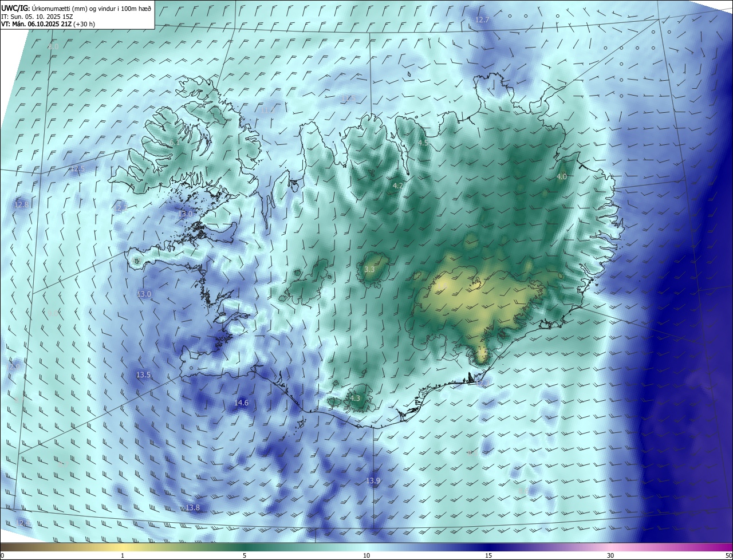Click the 15 tick on the color scale
Viewport: 733px width, 560px height.
coord(488,555)
